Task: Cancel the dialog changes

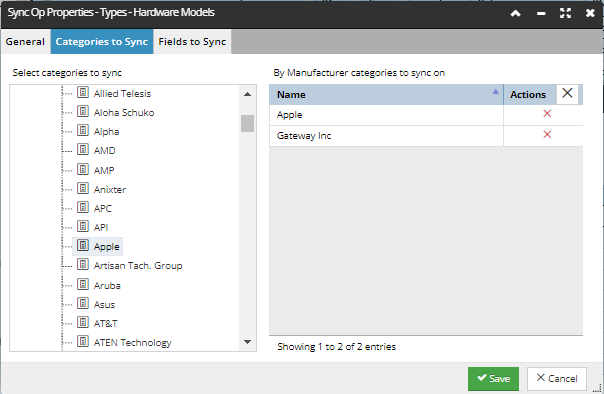Action: click(557, 379)
